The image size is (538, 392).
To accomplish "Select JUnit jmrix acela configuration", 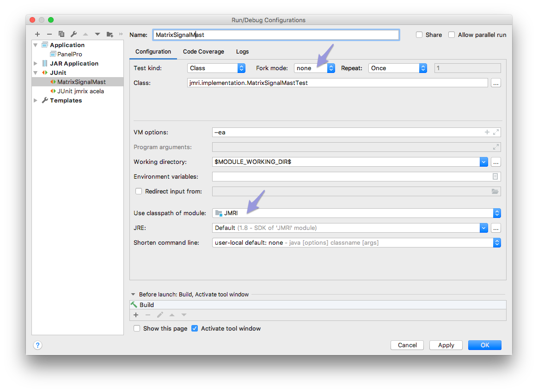I will click(x=80, y=91).
